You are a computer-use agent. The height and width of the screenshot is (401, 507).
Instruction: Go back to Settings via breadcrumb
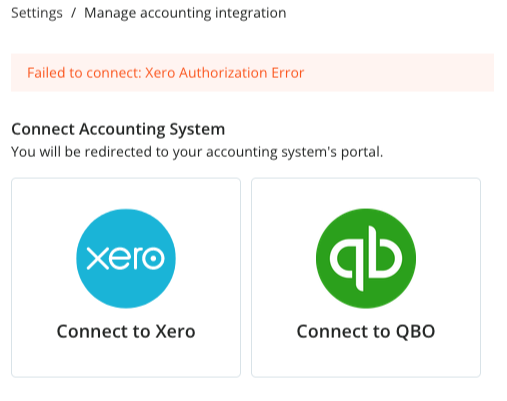[37, 13]
